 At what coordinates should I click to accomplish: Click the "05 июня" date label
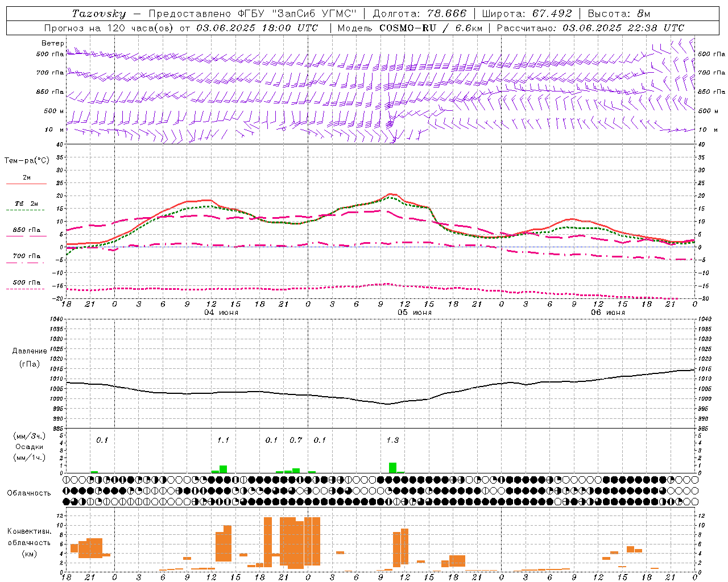(x=415, y=313)
